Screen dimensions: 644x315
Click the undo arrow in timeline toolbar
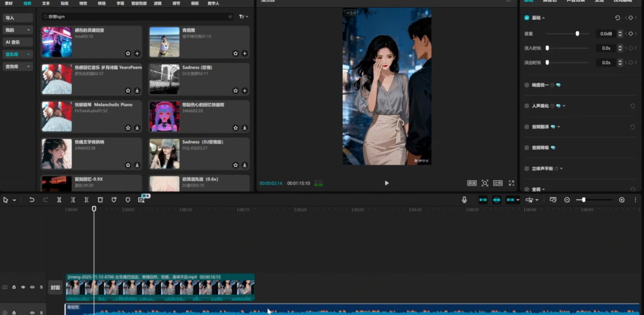coord(32,200)
